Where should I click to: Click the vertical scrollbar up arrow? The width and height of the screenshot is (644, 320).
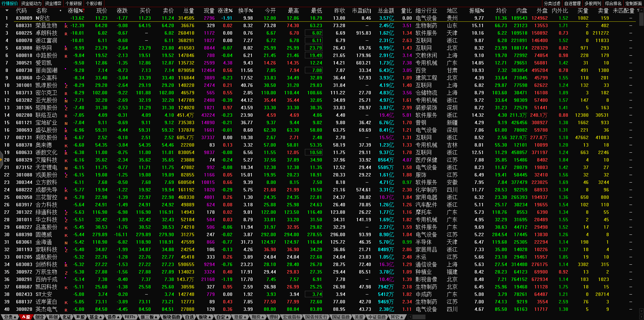pos(641,10)
